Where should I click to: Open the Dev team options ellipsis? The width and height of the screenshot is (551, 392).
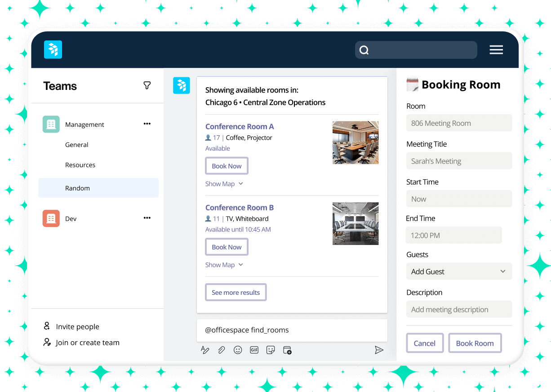click(147, 218)
